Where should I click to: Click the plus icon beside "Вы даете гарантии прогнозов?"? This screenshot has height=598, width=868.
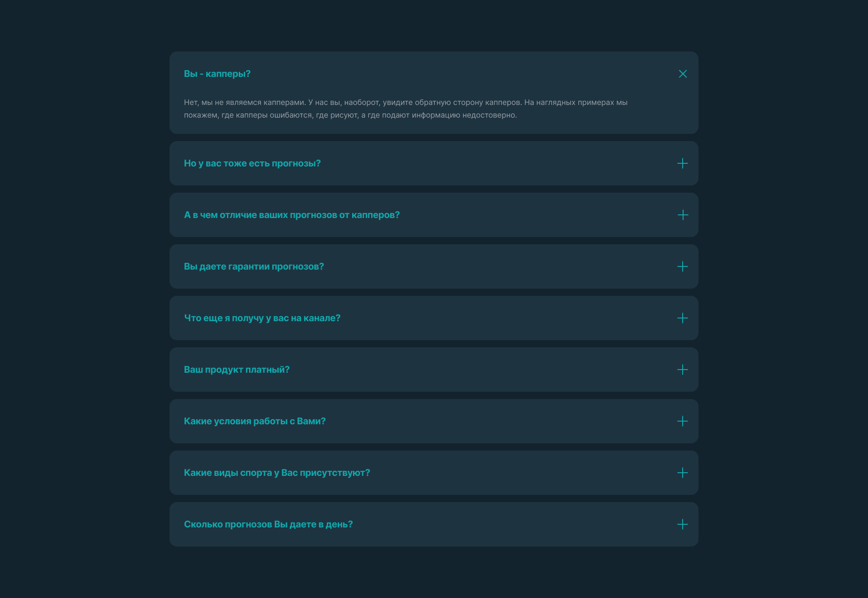click(683, 266)
